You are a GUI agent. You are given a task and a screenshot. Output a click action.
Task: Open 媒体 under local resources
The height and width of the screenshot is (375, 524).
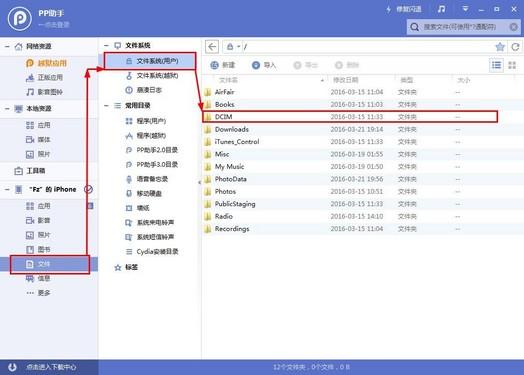tap(38, 139)
